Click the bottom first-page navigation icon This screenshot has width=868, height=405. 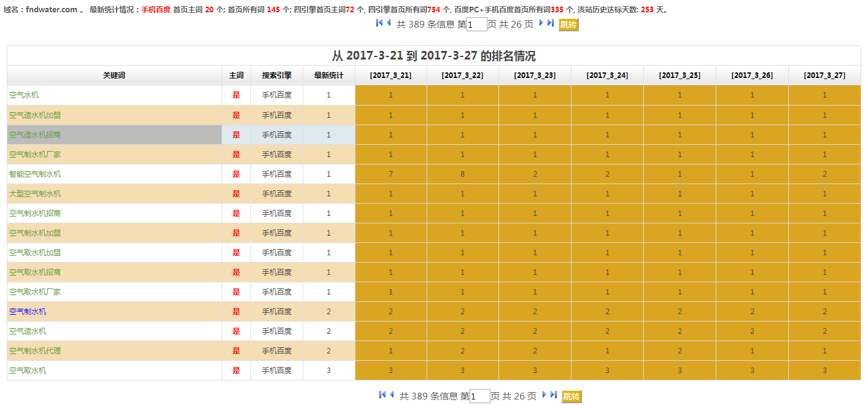pyautogui.click(x=382, y=395)
